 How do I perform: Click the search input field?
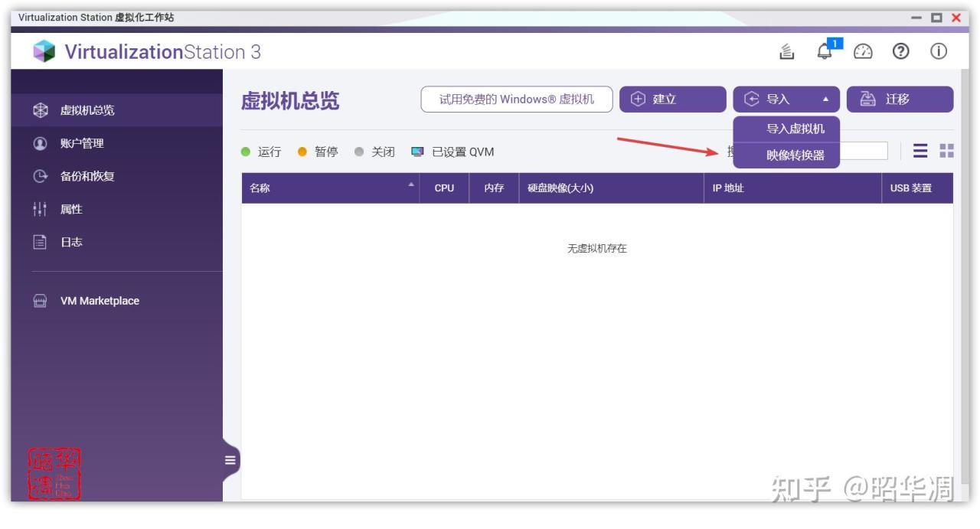click(864, 151)
